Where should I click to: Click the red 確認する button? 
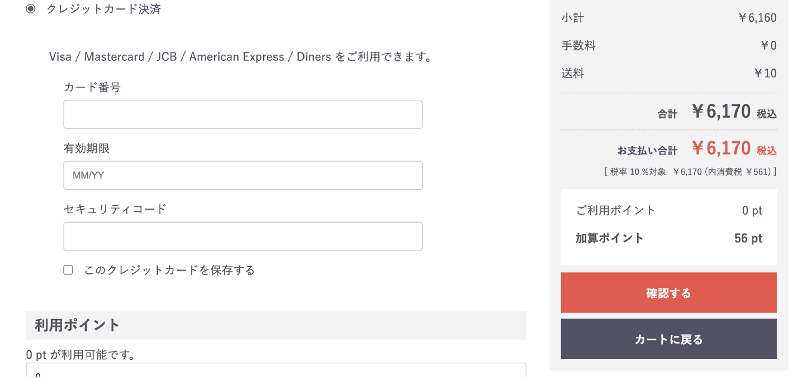669,293
